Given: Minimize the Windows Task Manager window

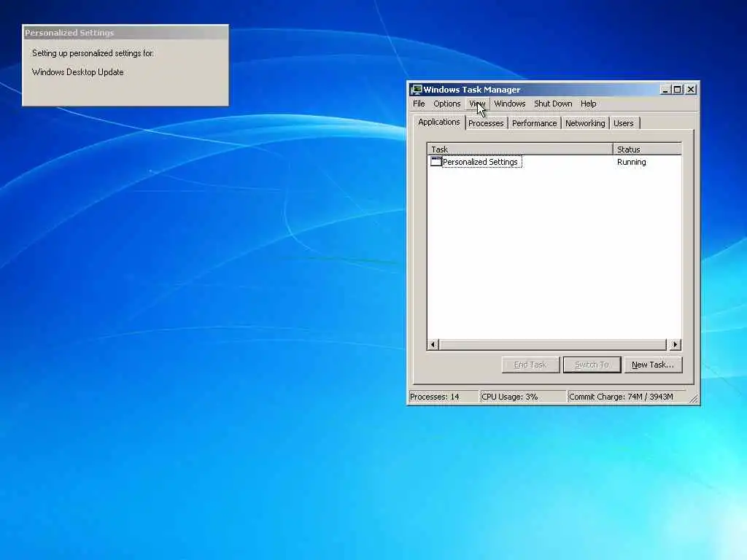Looking at the screenshot, I should tap(665, 90).
